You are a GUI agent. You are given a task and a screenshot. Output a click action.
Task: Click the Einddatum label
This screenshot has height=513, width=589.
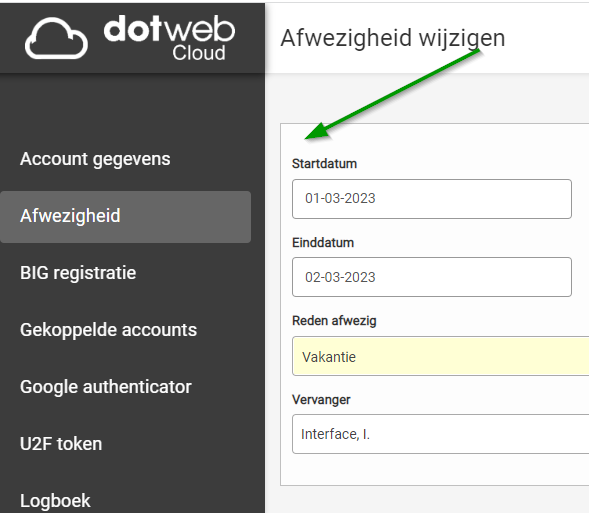click(x=323, y=243)
